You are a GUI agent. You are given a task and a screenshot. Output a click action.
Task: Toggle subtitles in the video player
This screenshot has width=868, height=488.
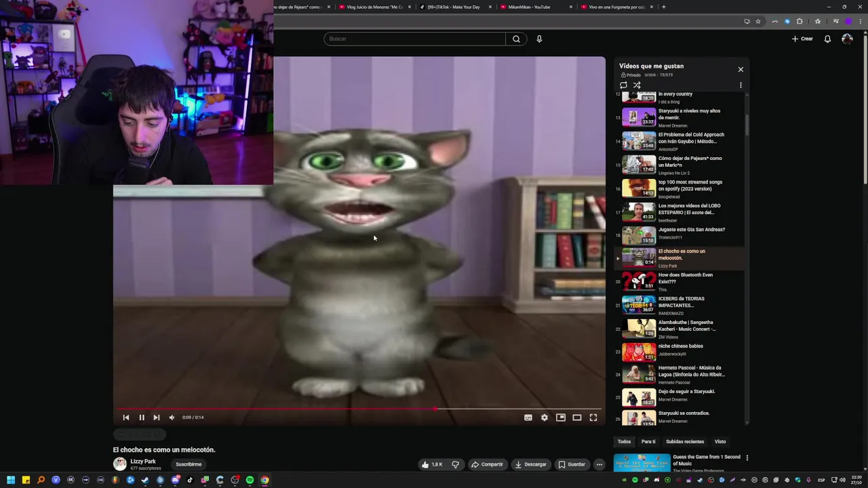tap(528, 418)
